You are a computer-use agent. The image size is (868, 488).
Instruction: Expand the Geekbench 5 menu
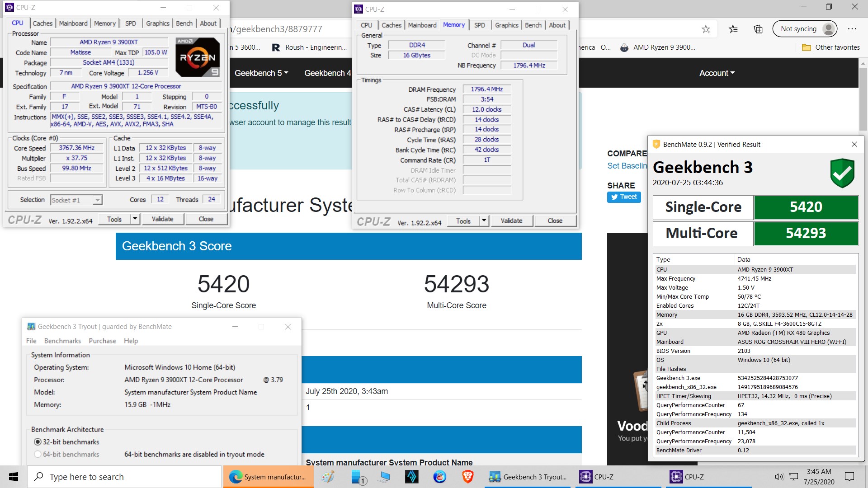261,73
